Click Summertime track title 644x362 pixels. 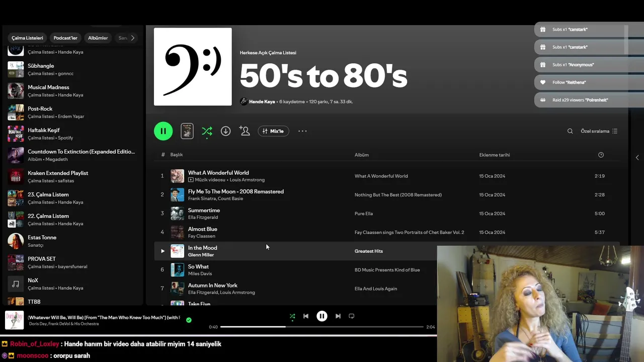pos(204,210)
